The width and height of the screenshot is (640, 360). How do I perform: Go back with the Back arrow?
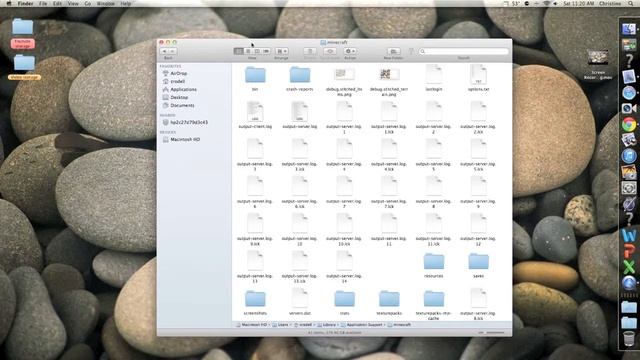tap(164, 51)
